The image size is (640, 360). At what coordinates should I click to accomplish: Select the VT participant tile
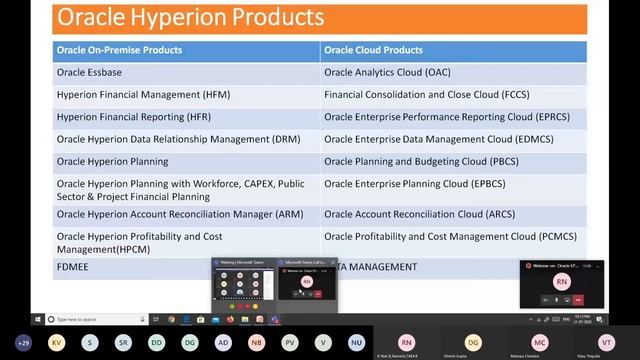(606, 343)
